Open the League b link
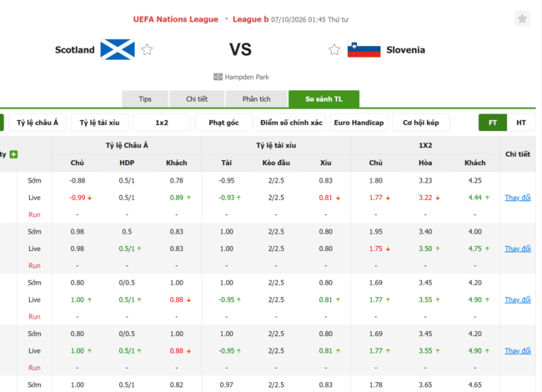 (x=250, y=19)
